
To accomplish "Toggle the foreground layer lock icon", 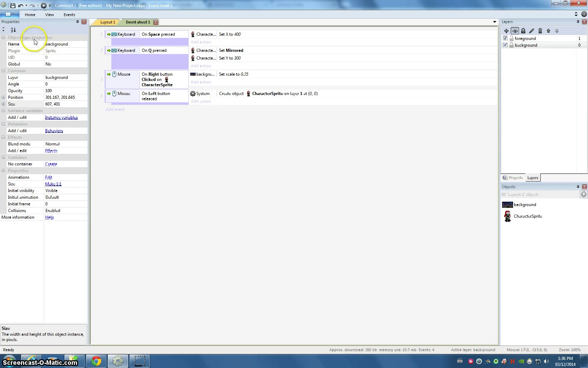I will coord(511,38).
